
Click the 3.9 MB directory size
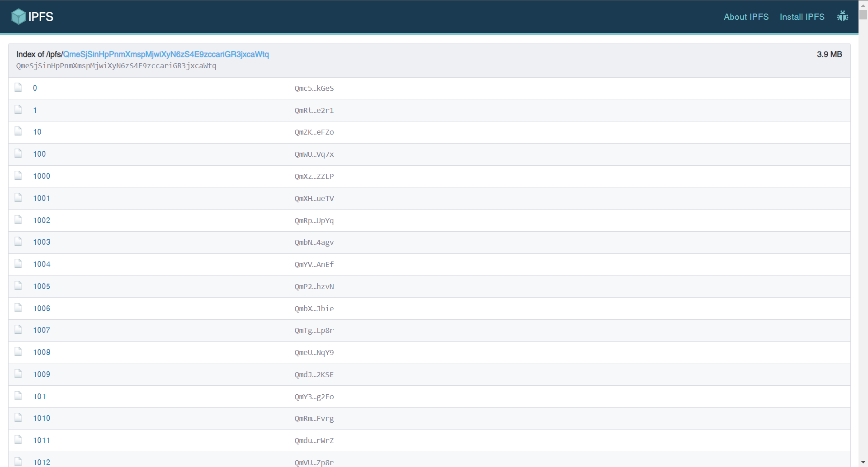pyautogui.click(x=829, y=54)
